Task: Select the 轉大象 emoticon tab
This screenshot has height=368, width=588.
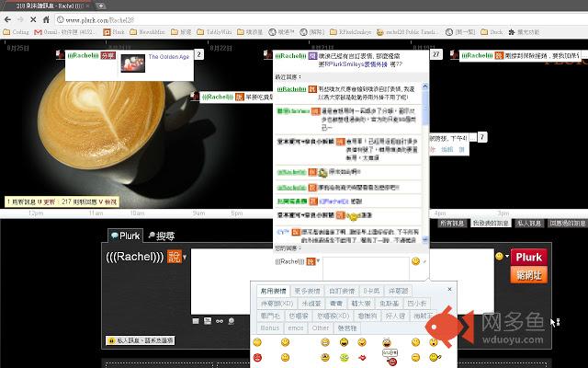Action: click(361, 303)
